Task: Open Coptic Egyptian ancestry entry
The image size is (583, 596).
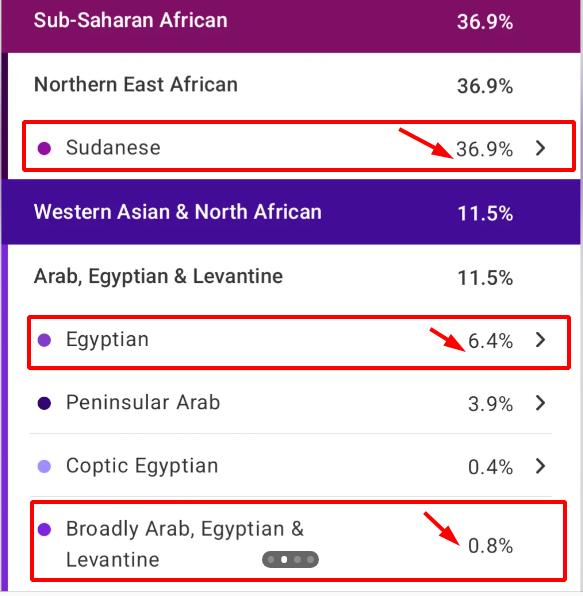Action: [x=291, y=466]
